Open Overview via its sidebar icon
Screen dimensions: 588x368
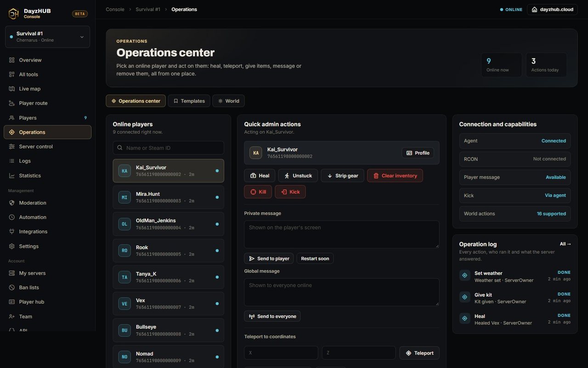point(12,60)
